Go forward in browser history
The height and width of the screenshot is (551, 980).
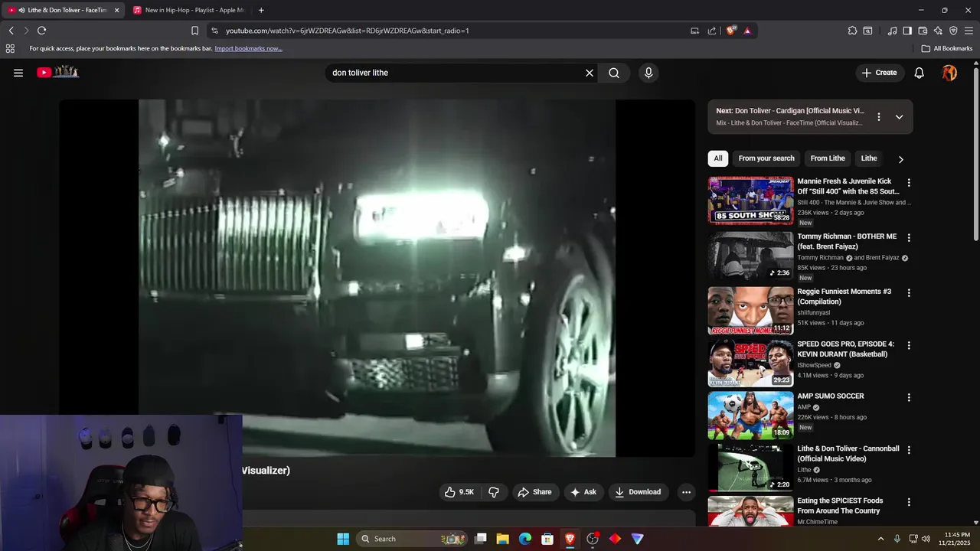[26, 31]
